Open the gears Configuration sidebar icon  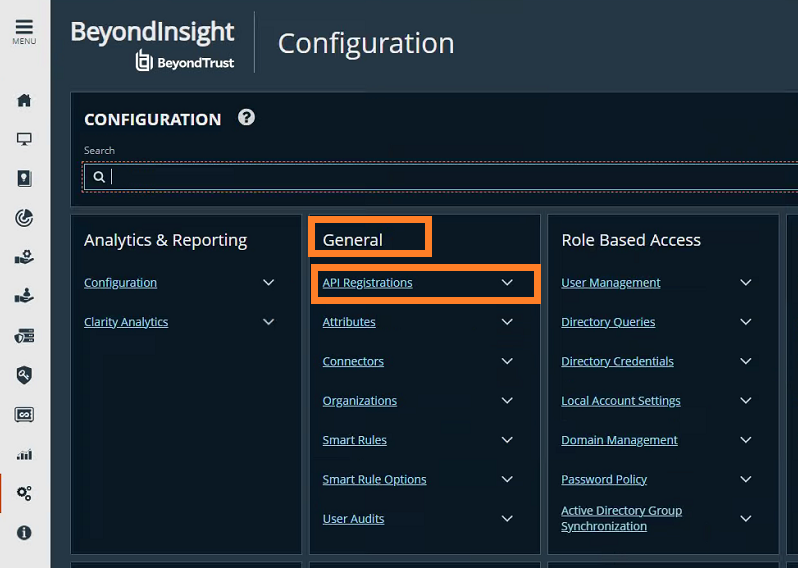(x=24, y=493)
